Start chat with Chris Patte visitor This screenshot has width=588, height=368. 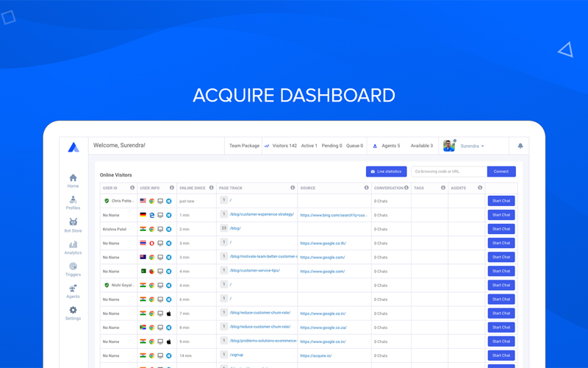[x=501, y=201]
